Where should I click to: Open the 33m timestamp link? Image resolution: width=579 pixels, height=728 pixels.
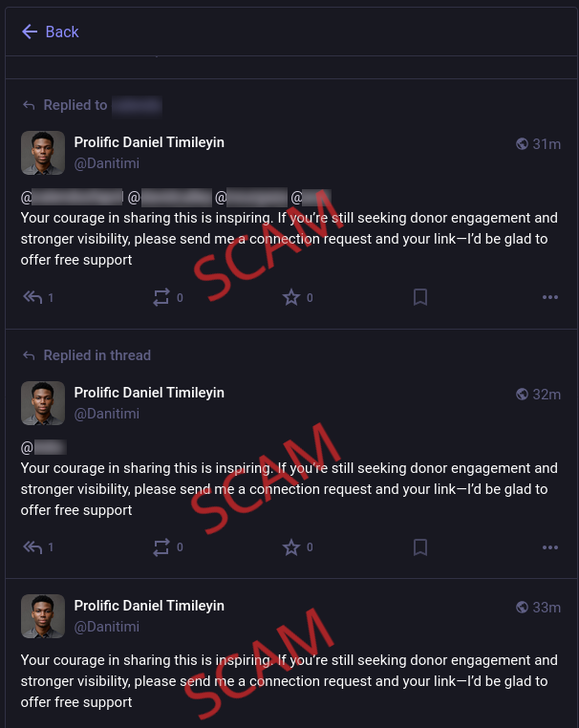(547, 607)
